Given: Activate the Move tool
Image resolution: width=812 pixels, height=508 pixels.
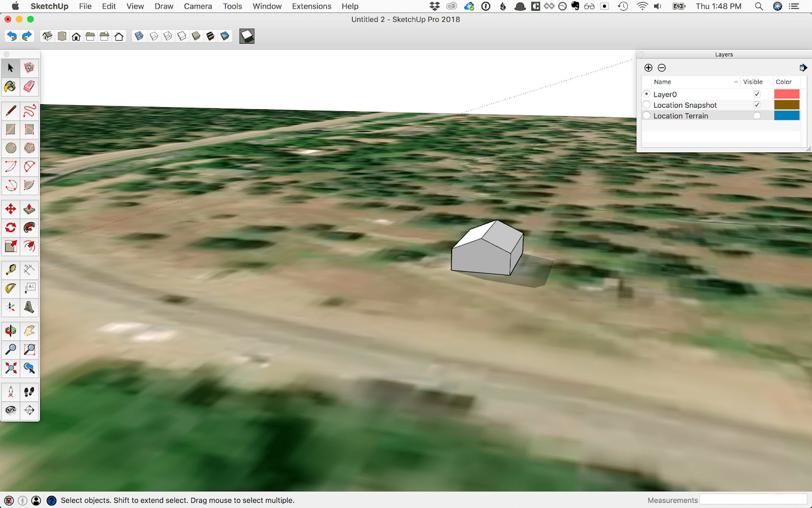Looking at the screenshot, I should coord(11,209).
